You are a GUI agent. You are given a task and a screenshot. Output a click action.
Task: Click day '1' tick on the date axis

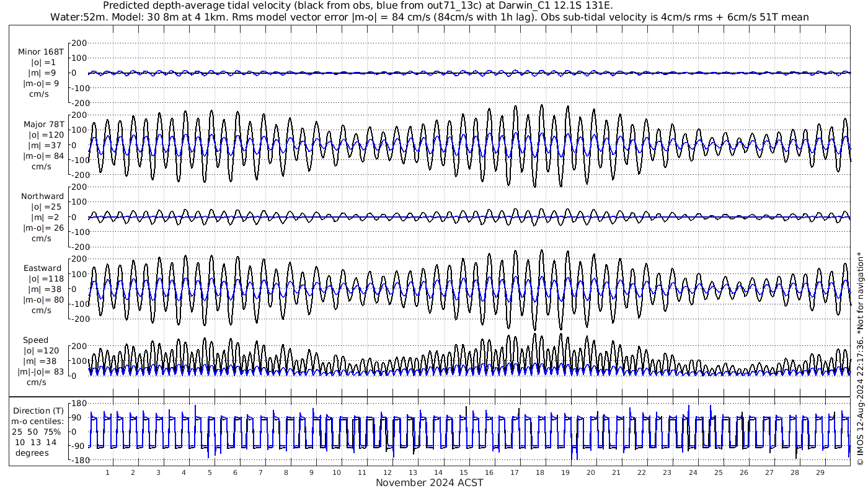107,472
